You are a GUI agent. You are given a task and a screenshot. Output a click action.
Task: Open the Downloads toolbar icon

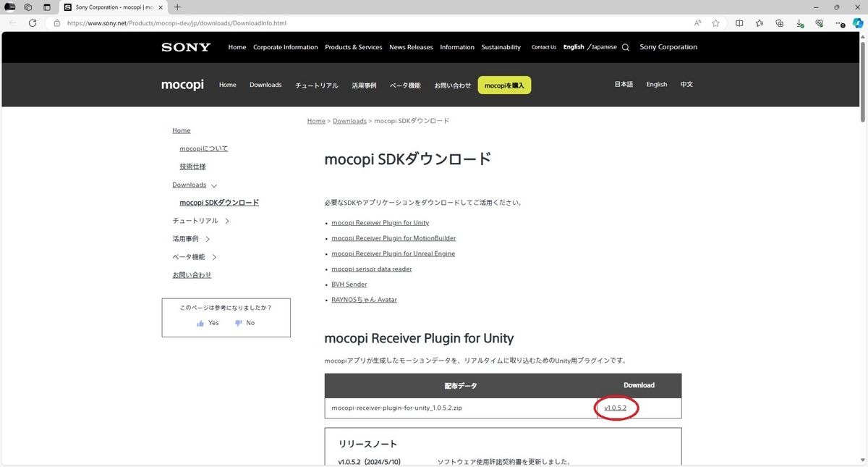click(799, 23)
